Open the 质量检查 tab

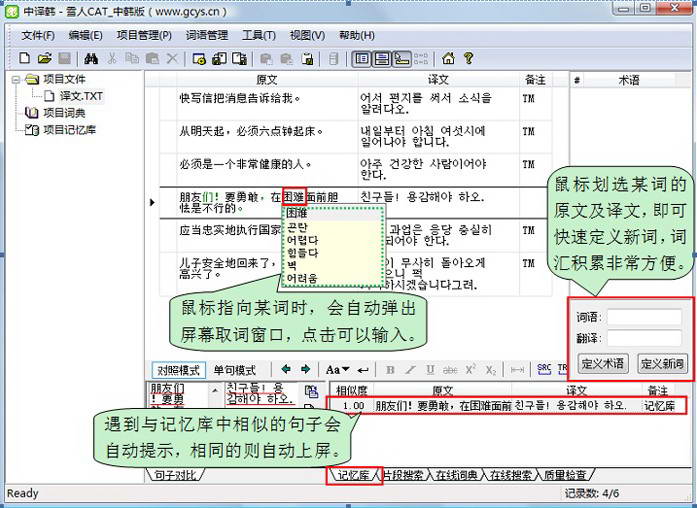565,474
